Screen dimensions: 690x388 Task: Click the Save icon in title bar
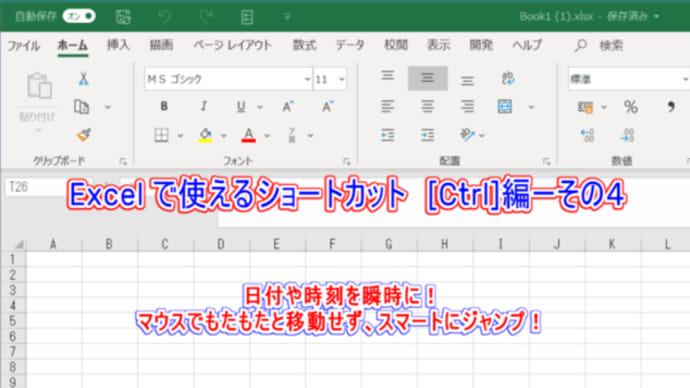point(123,17)
